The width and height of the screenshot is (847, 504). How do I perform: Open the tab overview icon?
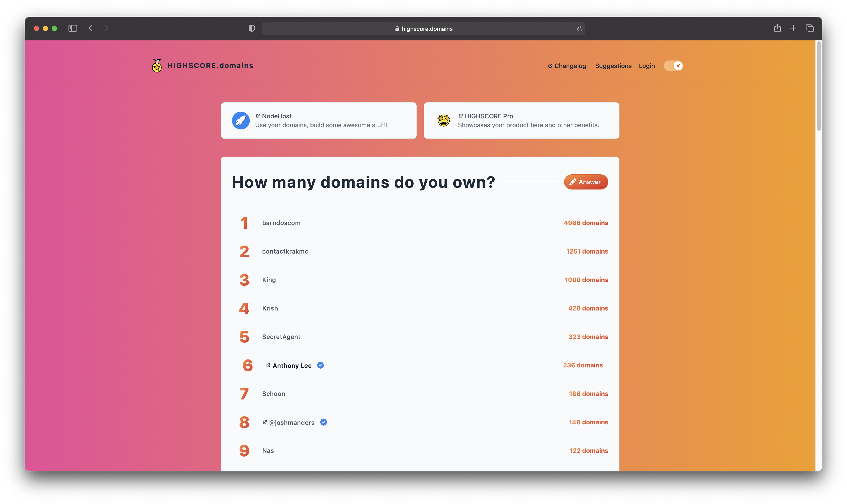pos(809,28)
